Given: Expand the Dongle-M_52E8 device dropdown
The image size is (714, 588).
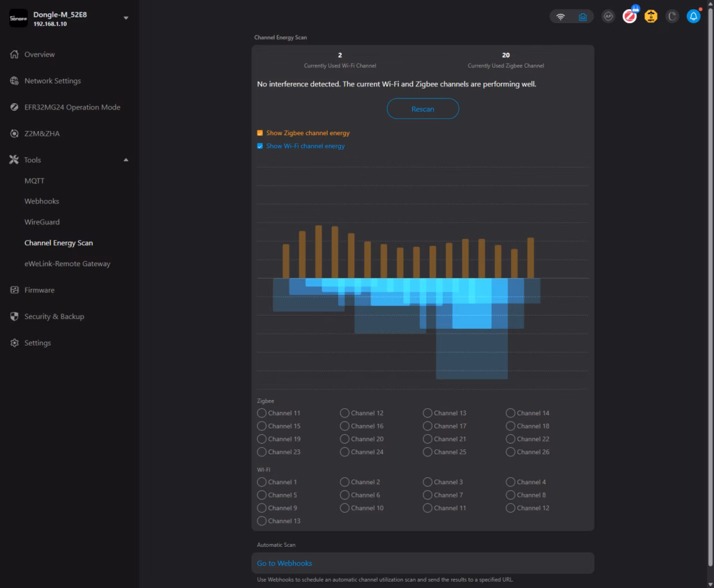Looking at the screenshot, I should (x=126, y=18).
